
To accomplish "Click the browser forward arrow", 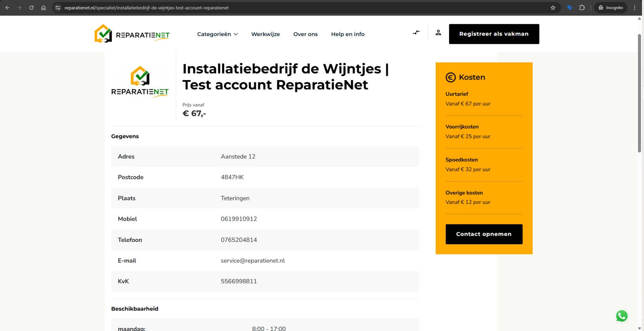I will coord(19,8).
